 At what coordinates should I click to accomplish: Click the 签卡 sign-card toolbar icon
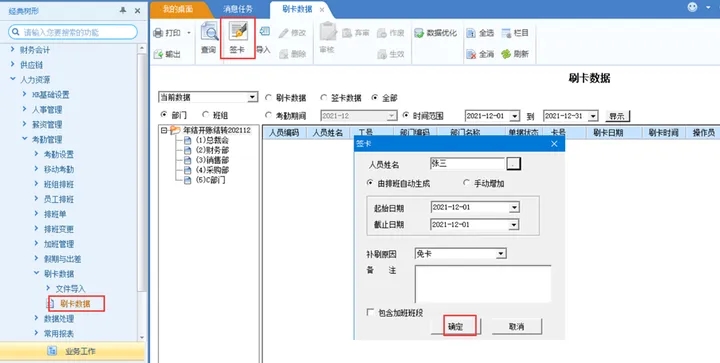(238, 31)
